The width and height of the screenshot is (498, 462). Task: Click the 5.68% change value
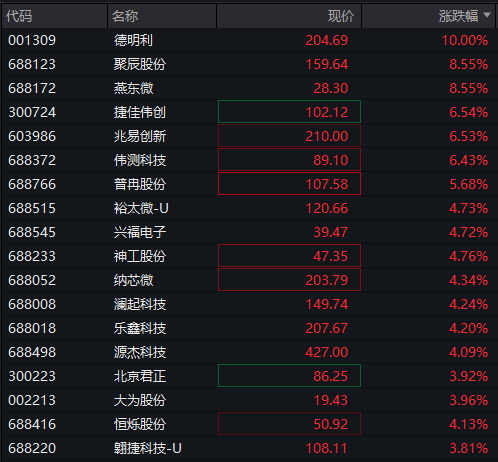pos(469,184)
